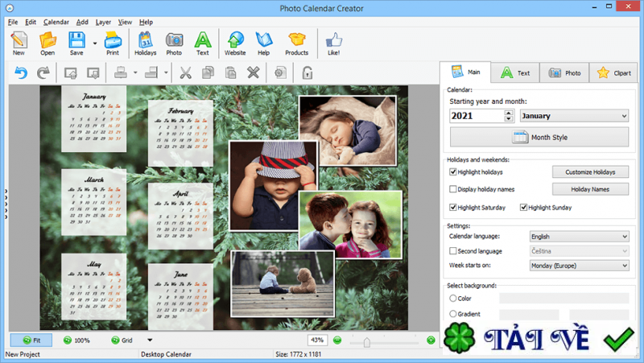Screen dimensions: 644x363
Task: Switch to the Clipart tab
Action: tap(614, 72)
